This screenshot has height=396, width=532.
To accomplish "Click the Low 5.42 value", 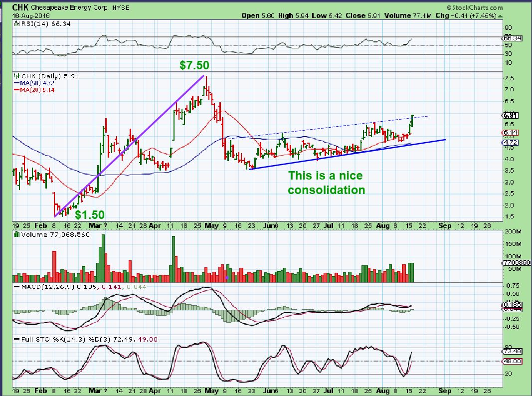I will (x=328, y=15).
